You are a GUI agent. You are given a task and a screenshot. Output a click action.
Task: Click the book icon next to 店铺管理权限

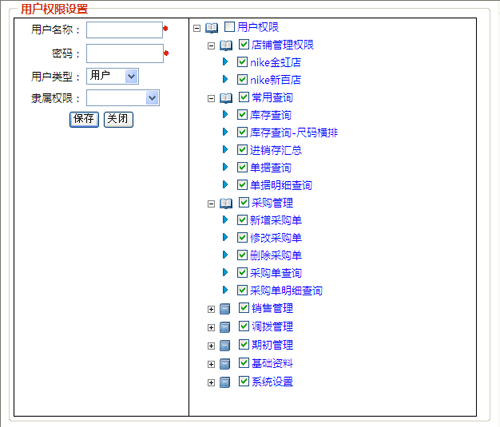(x=226, y=46)
